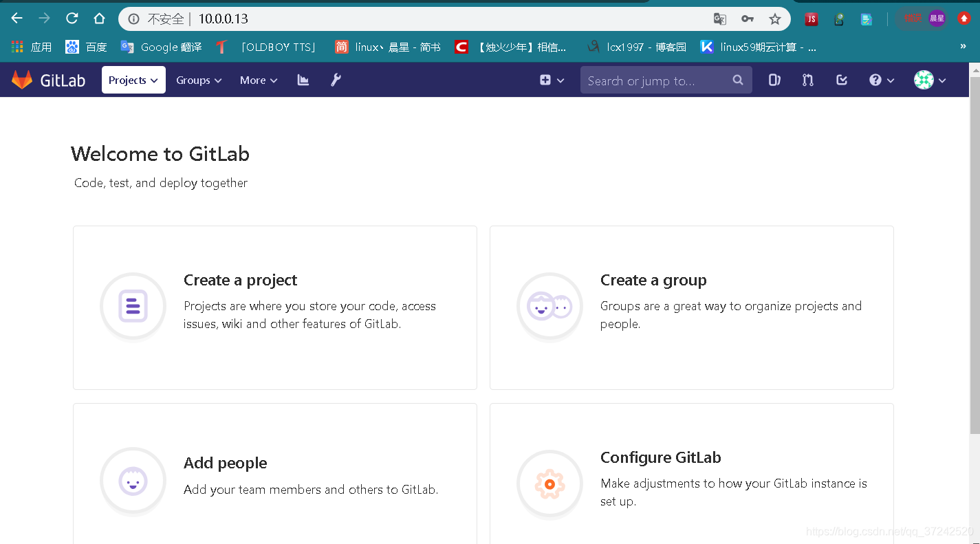This screenshot has height=544, width=980.
Task: Reload the page with refresh icon
Action: (72, 19)
